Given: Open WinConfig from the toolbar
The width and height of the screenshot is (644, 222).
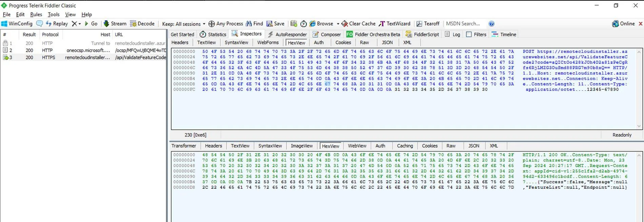Looking at the screenshot, I should click(17, 23).
